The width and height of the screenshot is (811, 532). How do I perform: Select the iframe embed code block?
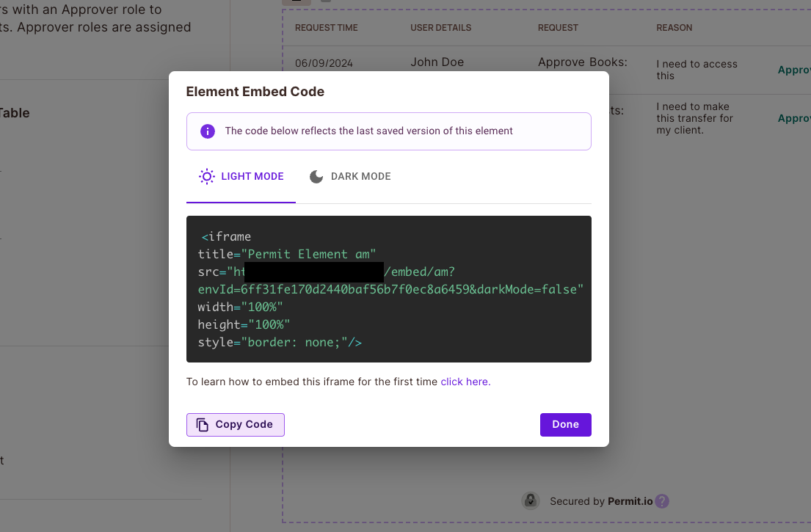(x=388, y=288)
